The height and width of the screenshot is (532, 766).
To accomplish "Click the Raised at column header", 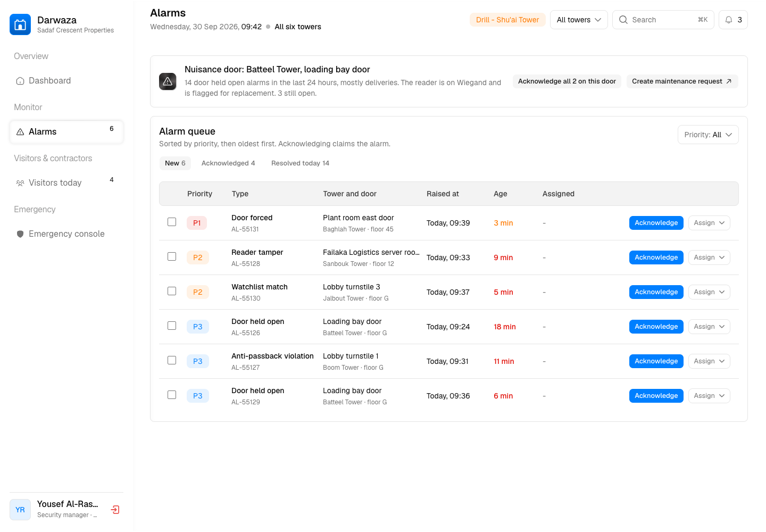I will (443, 194).
